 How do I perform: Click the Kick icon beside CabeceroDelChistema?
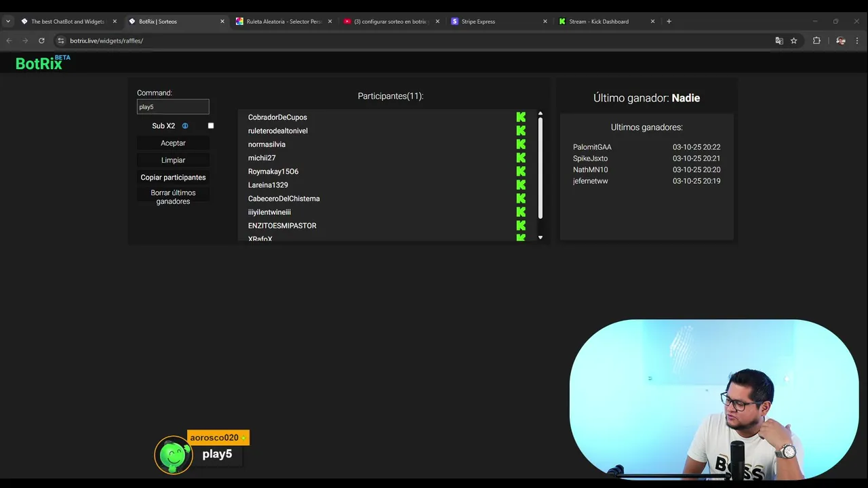(x=521, y=199)
